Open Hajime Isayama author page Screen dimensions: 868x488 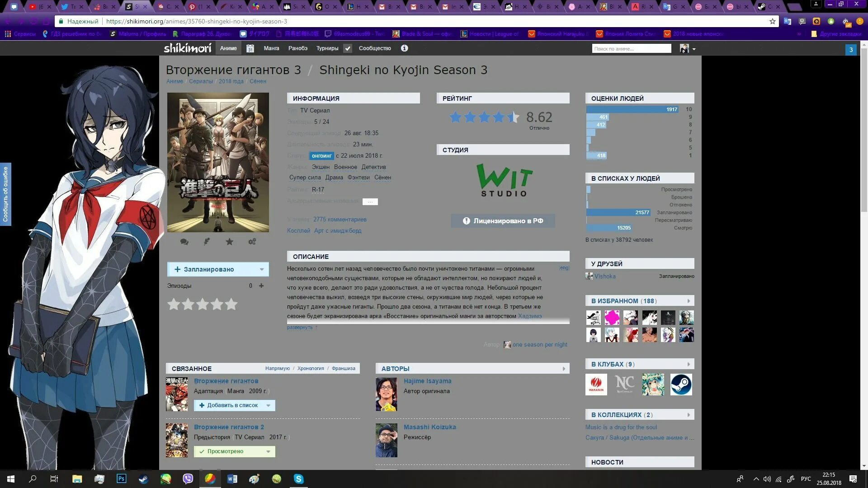pyautogui.click(x=427, y=381)
